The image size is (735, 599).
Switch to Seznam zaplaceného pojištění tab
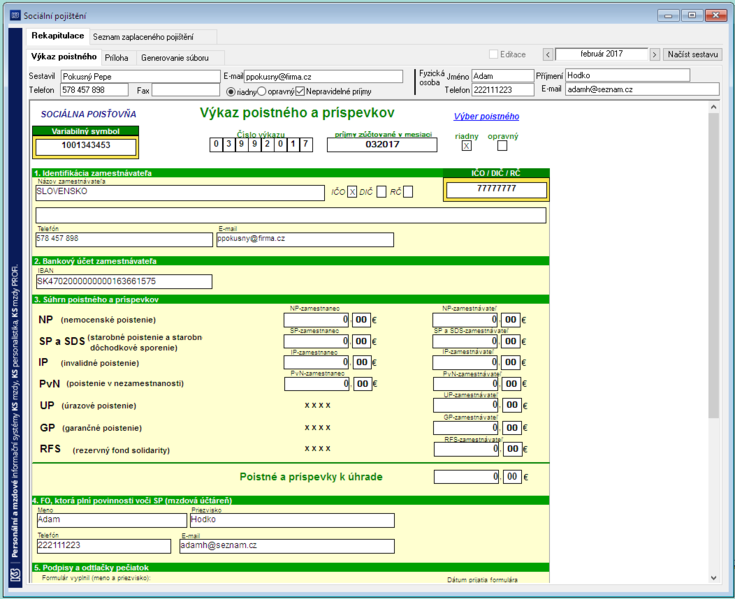point(143,37)
